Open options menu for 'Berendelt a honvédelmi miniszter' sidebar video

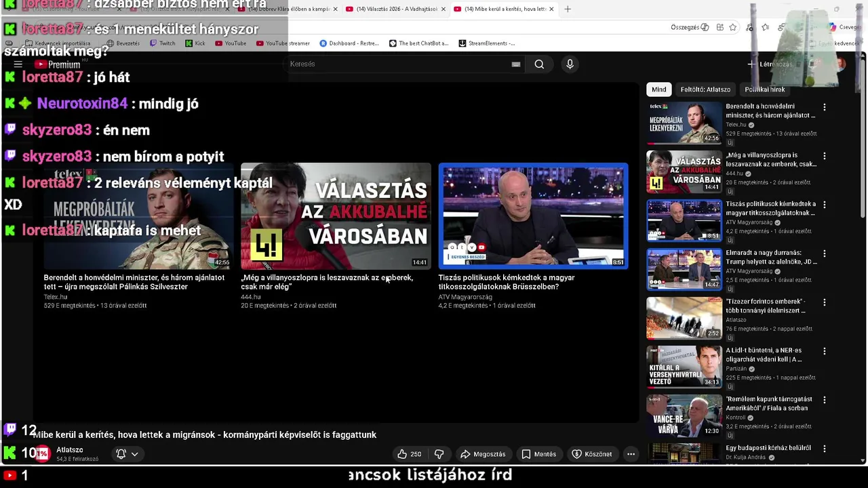pyautogui.click(x=825, y=107)
